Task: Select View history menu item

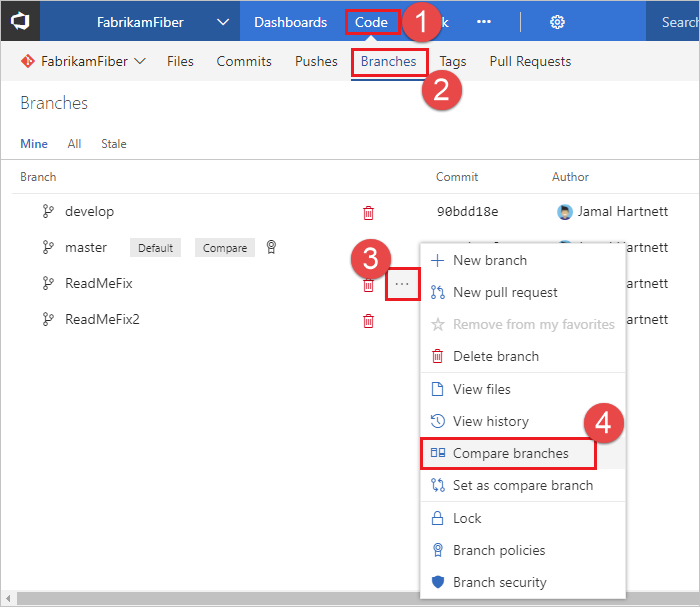Action: tap(523, 421)
